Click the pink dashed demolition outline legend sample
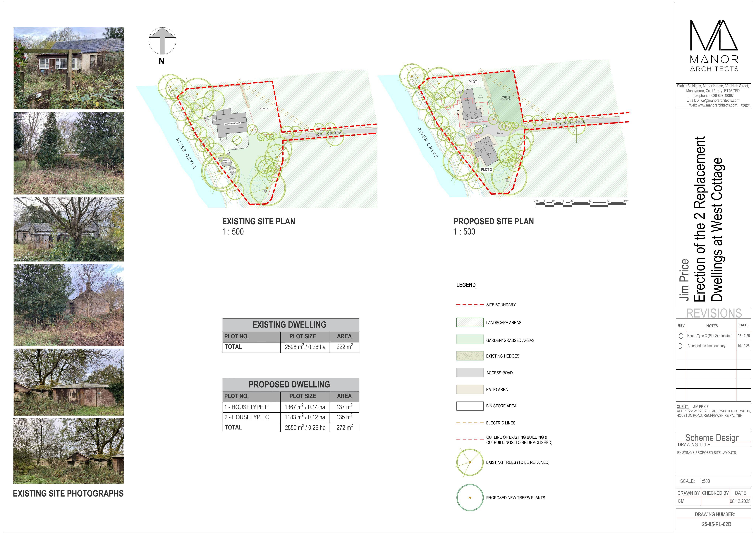Screen dimensions: 756x534 tap(470, 440)
